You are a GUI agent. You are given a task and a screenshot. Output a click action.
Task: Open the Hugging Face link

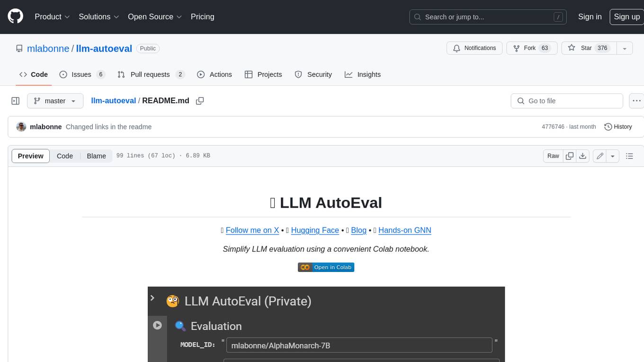click(x=315, y=230)
